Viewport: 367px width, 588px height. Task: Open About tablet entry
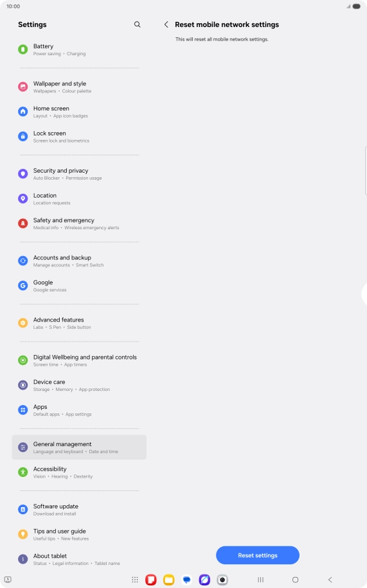[79, 558]
